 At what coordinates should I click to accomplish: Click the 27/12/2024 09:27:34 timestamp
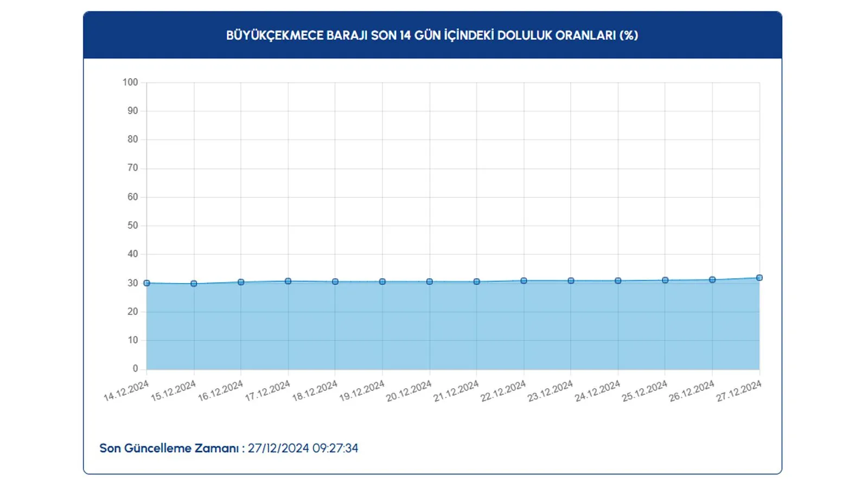[x=303, y=448]
